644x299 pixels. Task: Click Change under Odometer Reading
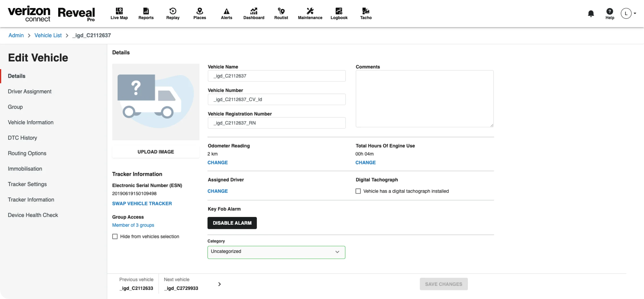pos(218,162)
